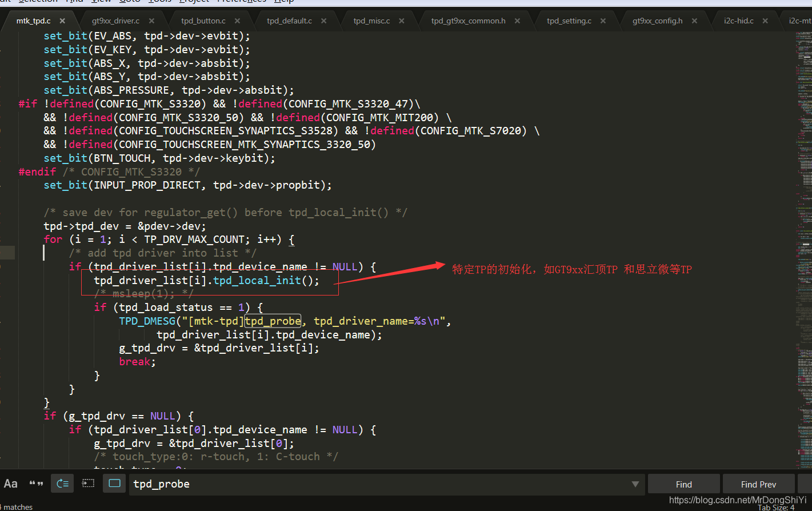Screen dimensions: 812x511
Task: Switch to the tpd_misc.c tab
Action: 371,21
